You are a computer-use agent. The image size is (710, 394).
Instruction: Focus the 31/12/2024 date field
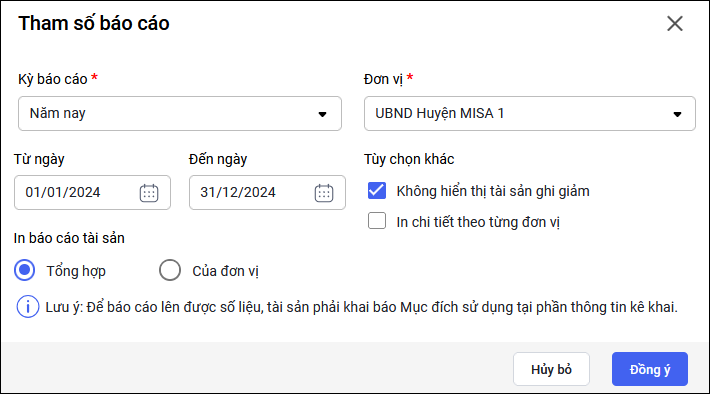(267, 192)
